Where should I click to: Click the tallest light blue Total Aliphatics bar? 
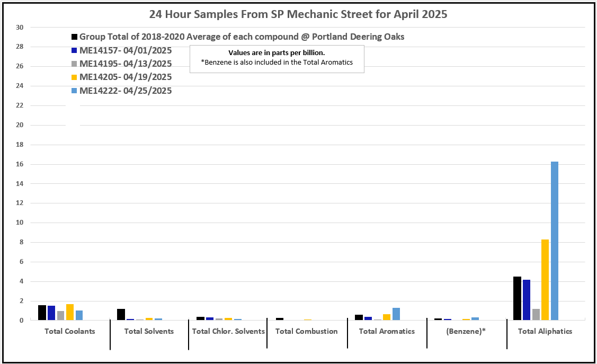click(x=554, y=241)
